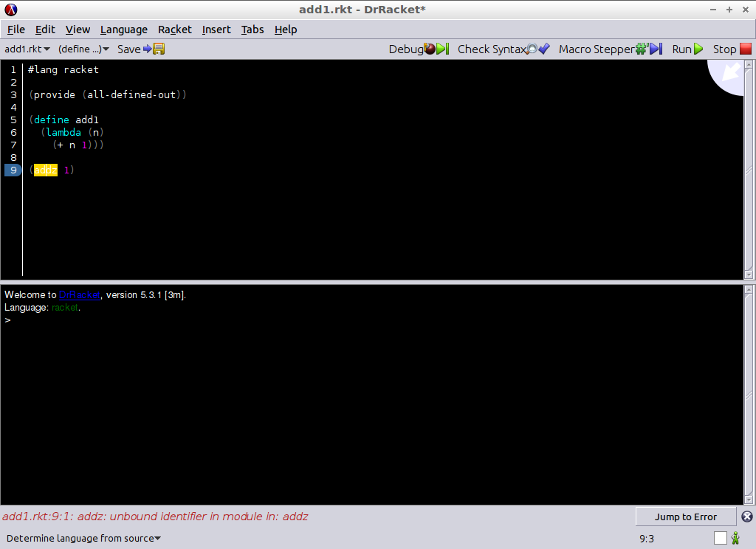Viewport: 756px width, 549px height.
Task: Click the define keyword on line 5
Action: click(52, 120)
